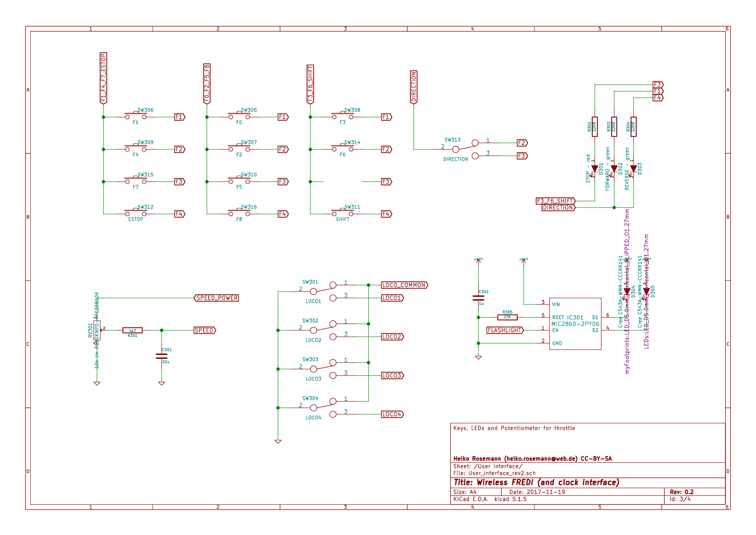Click the SW315 pushbutton for F7

click(136, 180)
